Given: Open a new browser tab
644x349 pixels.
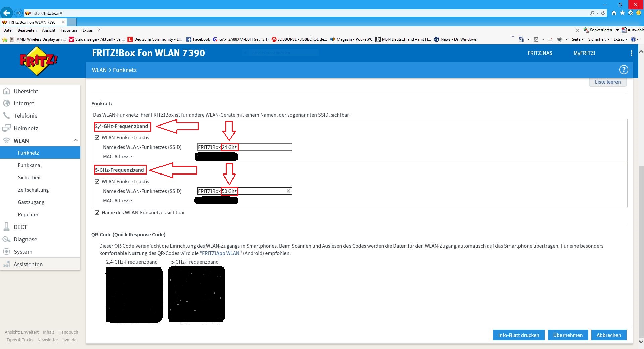Looking at the screenshot, I should [72, 22].
